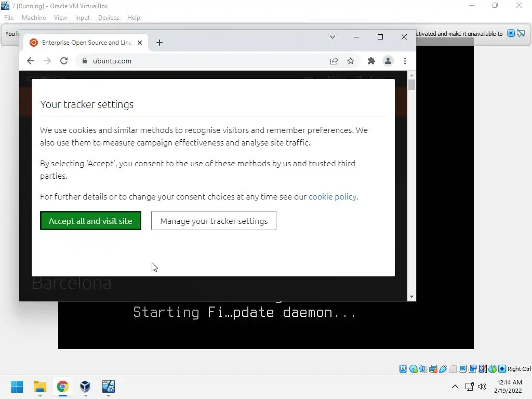Viewport: 532px width, 399px height.
Task: Click VirtualBox network status icon
Action: click(x=433, y=369)
